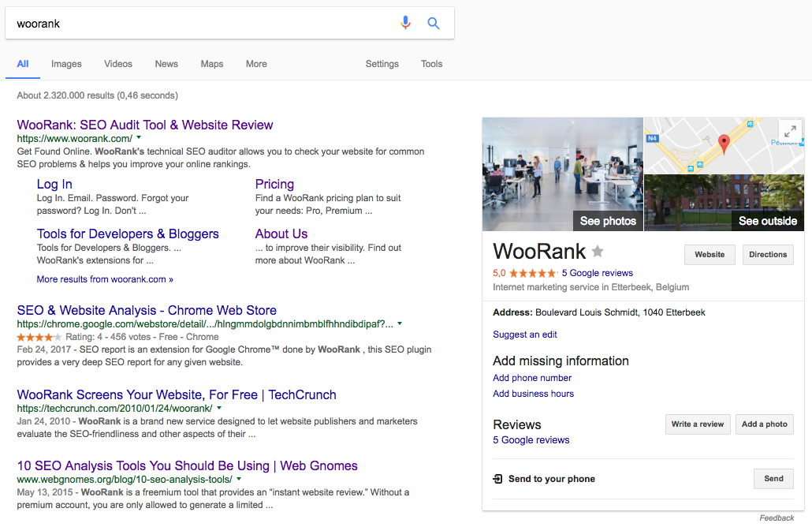Click the techcrunch.com/2010/01/24/woorank URL text
Image resolution: width=812 pixels, height=527 pixels.
tap(114, 409)
